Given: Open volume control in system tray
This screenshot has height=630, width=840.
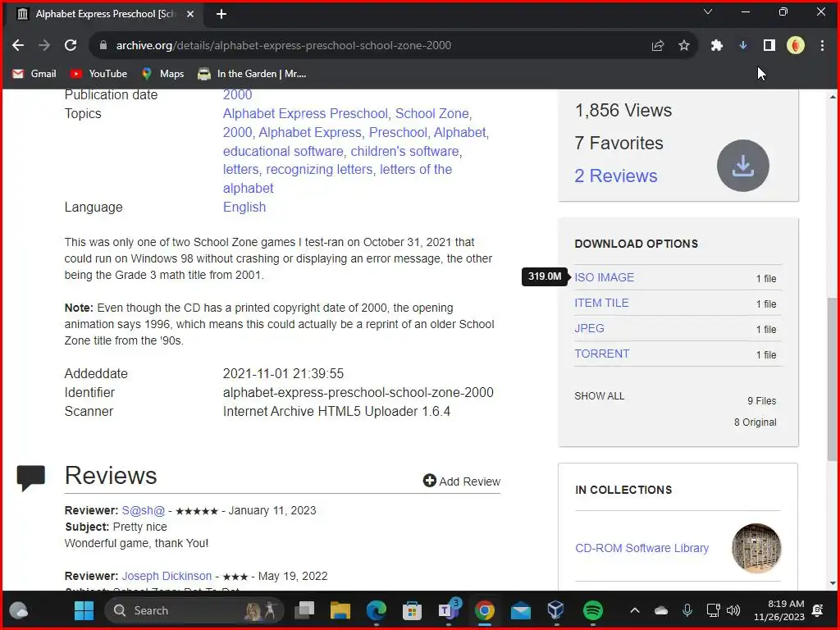Looking at the screenshot, I should coord(733,610).
